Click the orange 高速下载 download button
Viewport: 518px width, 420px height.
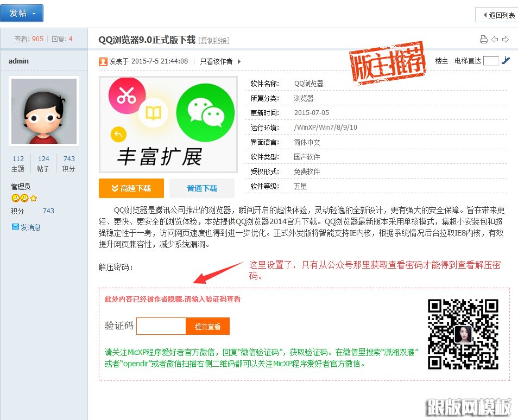tap(131, 188)
